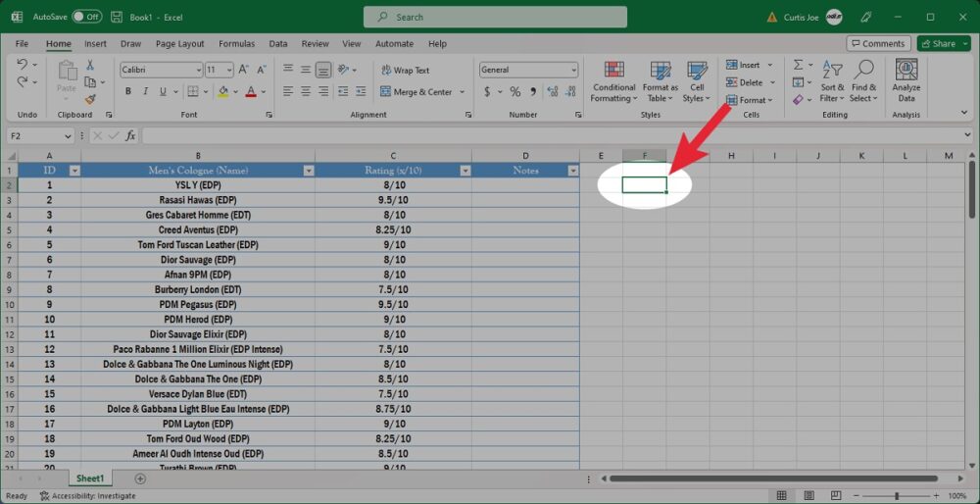Click the Orientation text angle icon
Screen dimensions: 980x504
click(343, 70)
